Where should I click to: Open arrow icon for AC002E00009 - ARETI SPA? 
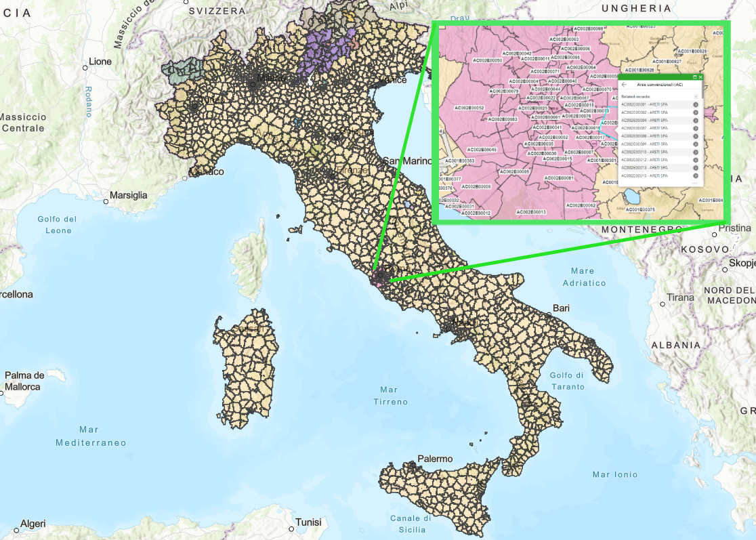[696, 144]
